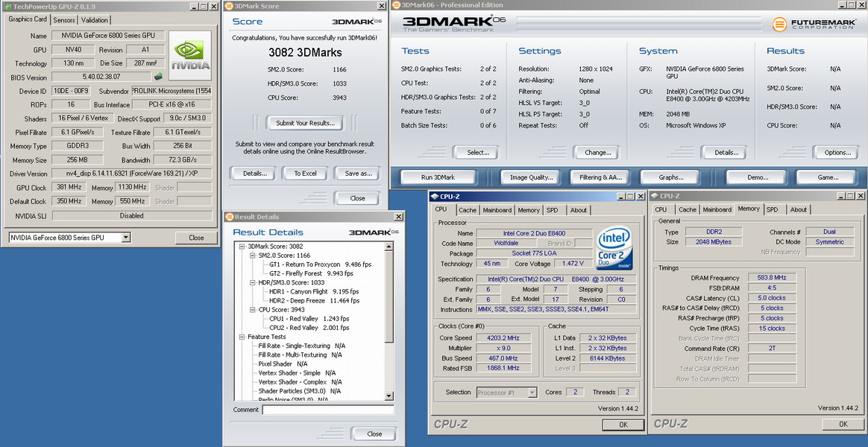The height and width of the screenshot is (447, 868).
Task: Click the Intel Core 2 Duo logo in CPU-Z
Action: coord(614,248)
